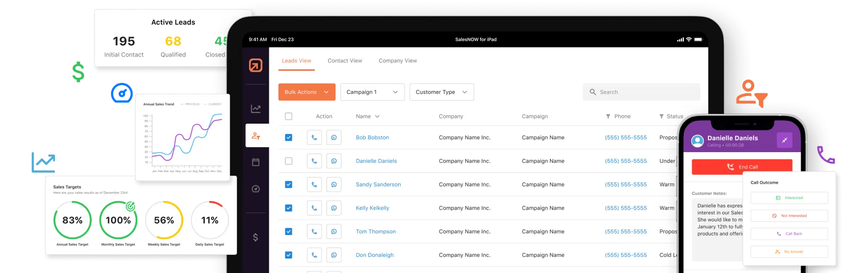The height and width of the screenshot is (273, 868).
Task: Click Danielle Daniels avatar on phone
Action: (x=698, y=141)
